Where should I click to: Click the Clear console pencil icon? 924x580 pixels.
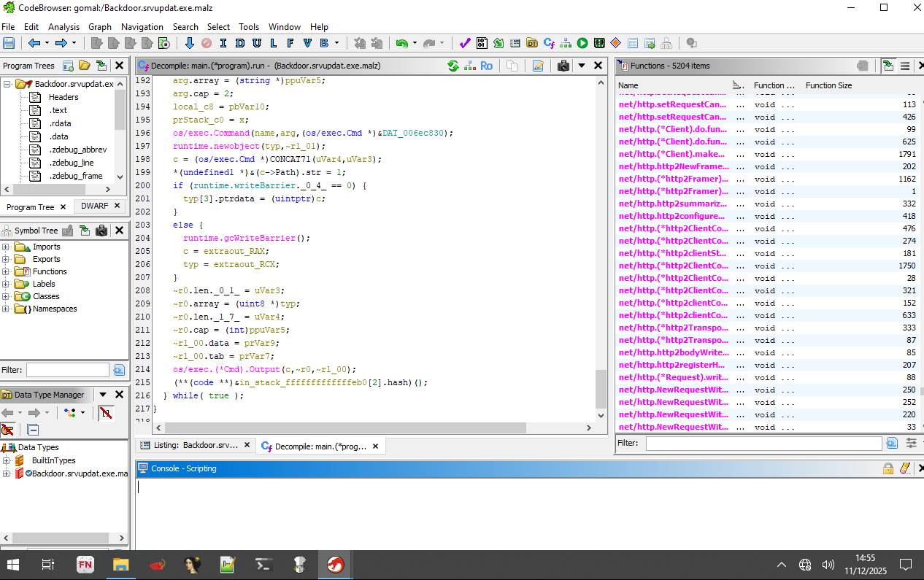tap(905, 468)
